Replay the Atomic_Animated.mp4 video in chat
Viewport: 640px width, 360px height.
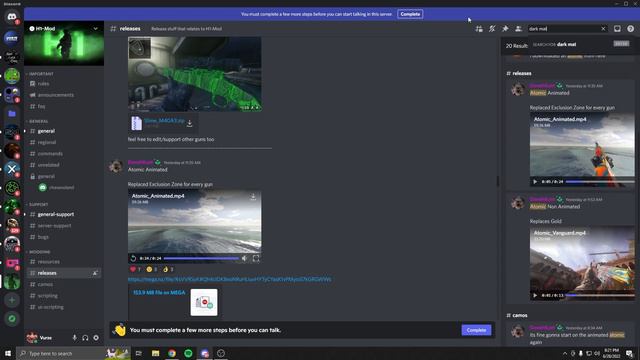(133, 258)
